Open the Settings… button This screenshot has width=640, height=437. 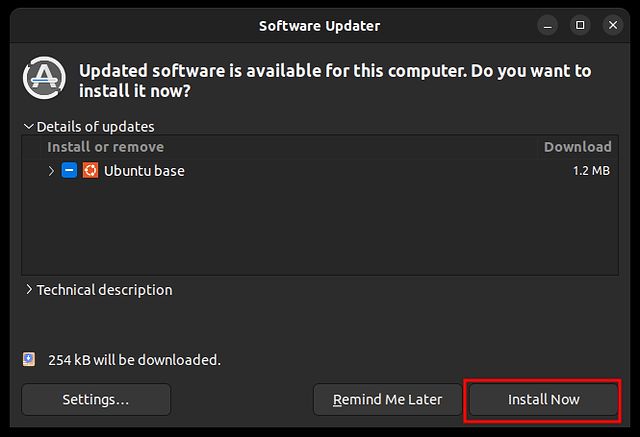pos(96,399)
